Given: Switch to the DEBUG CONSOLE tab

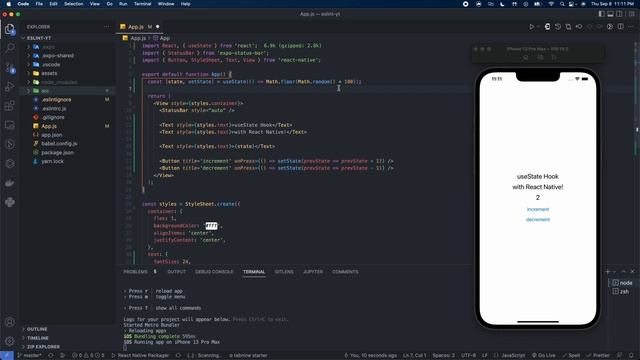Looking at the screenshot, I should point(214,271).
